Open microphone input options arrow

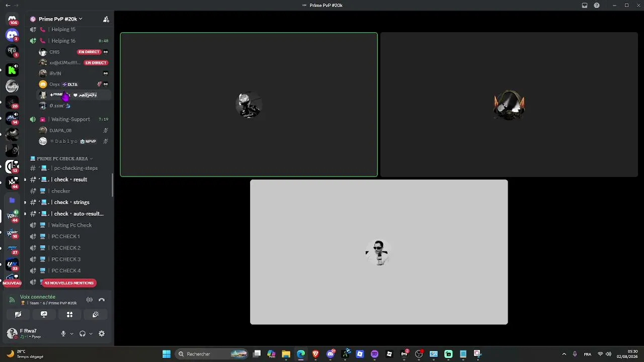coord(71,333)
